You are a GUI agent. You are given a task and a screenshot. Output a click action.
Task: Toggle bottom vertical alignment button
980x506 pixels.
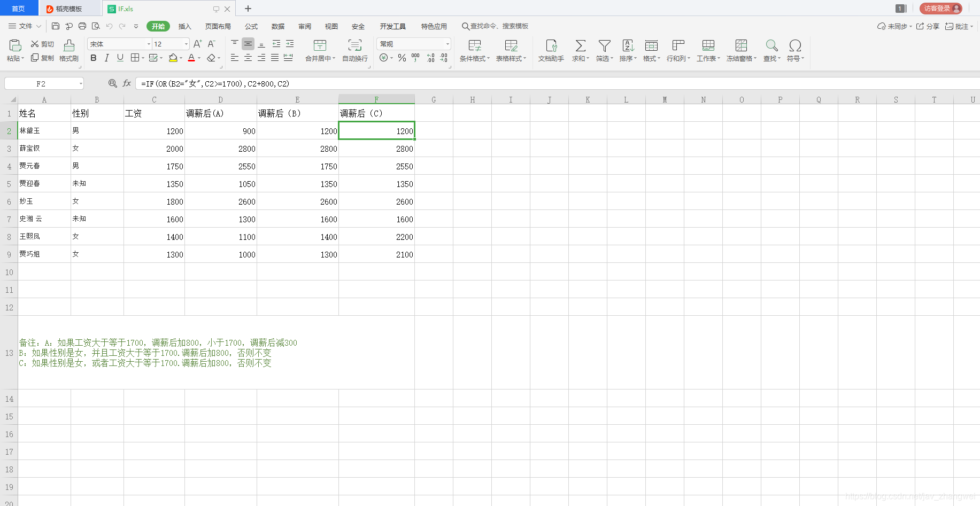[x=261, y=44]
